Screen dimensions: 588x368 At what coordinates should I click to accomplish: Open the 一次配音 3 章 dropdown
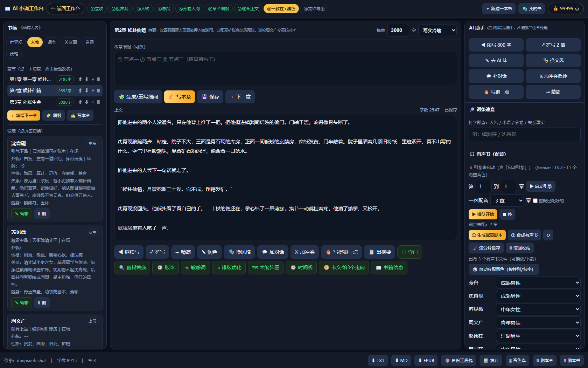coord(507,201)
